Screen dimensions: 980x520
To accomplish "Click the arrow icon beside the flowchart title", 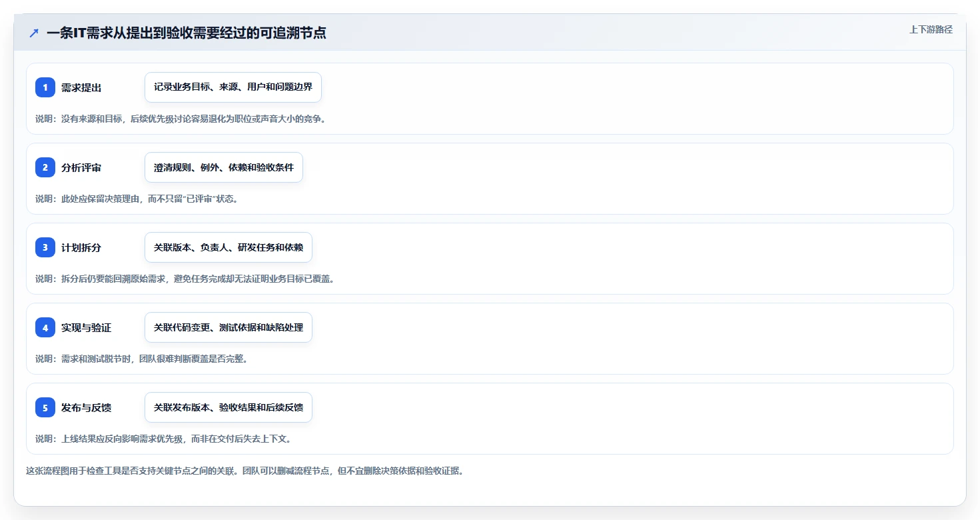I will click(x=34, y=33).
